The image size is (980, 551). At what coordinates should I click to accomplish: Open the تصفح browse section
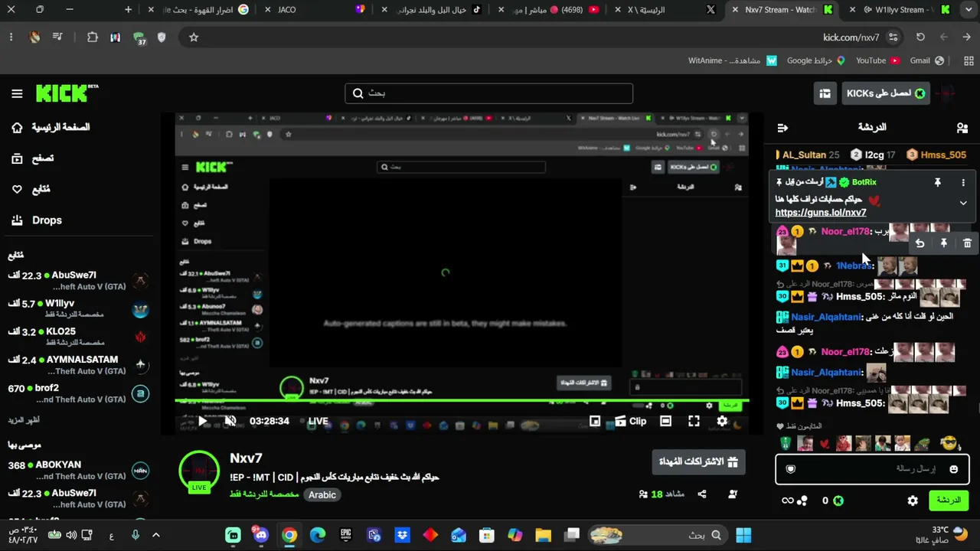[x=33, y=158]
